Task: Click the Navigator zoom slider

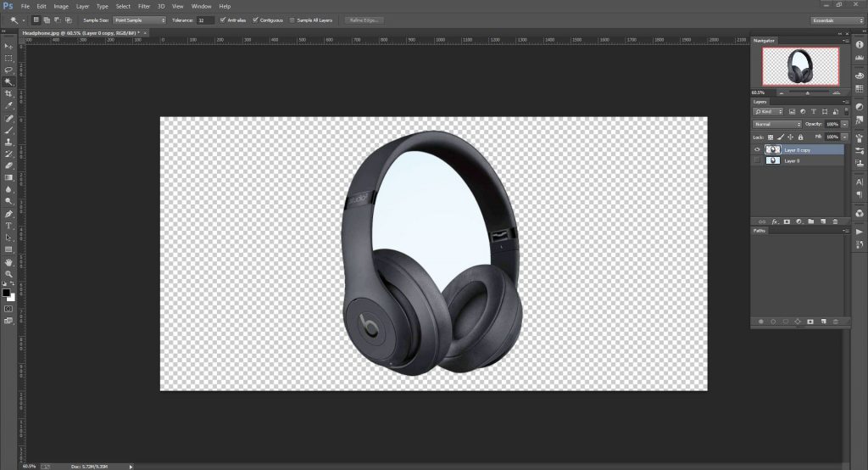Action: [808, 92]
